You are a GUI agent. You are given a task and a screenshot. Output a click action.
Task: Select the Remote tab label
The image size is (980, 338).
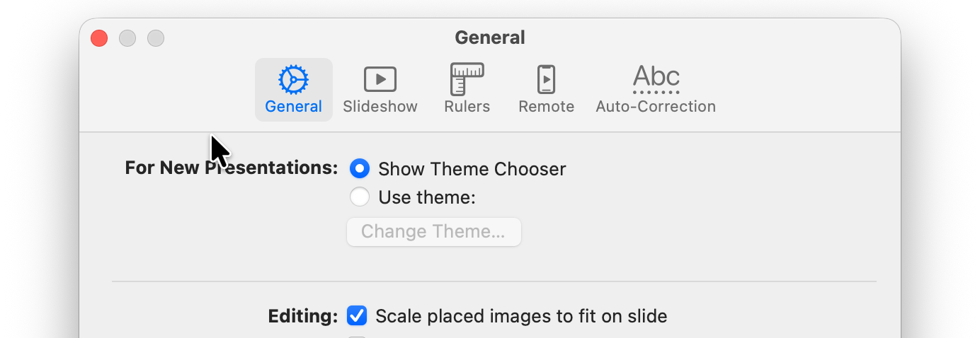546,107
